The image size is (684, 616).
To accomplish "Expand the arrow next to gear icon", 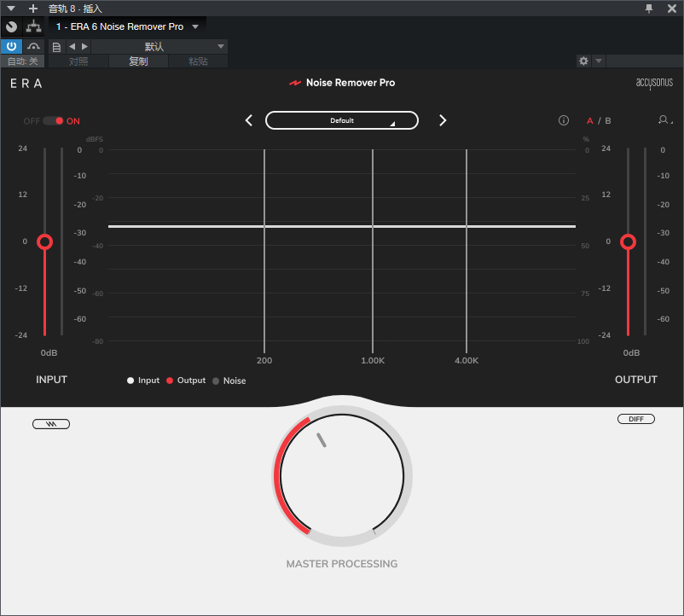I will point(599,61).
